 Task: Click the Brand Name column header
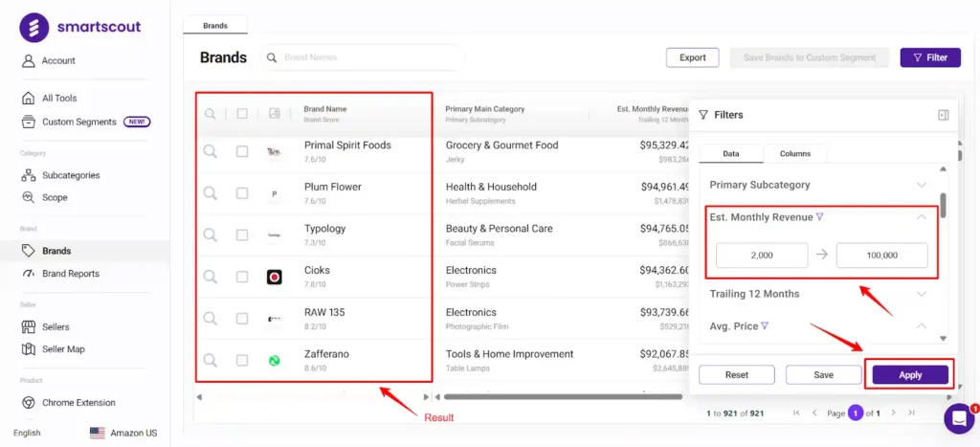[x=325, y=109]
